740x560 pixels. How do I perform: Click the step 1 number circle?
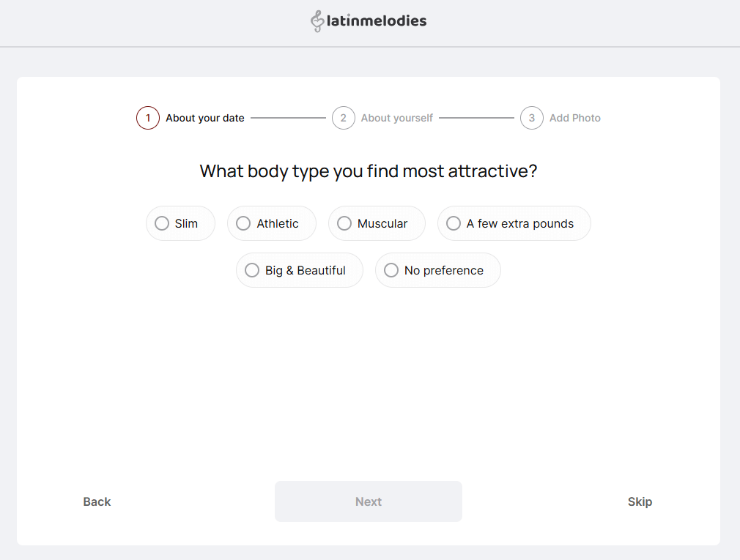[x=148, y=118]
